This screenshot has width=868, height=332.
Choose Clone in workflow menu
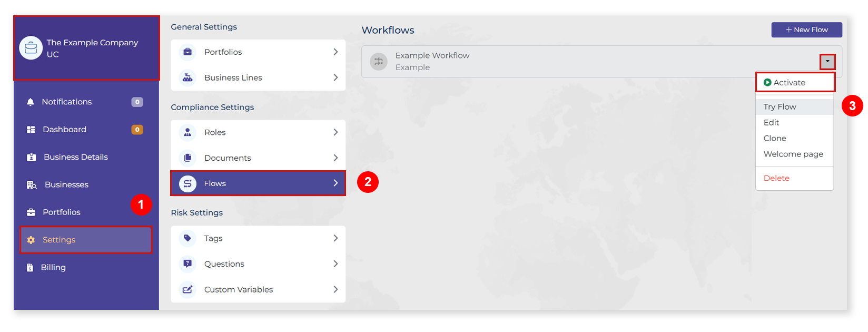[794, 138]
